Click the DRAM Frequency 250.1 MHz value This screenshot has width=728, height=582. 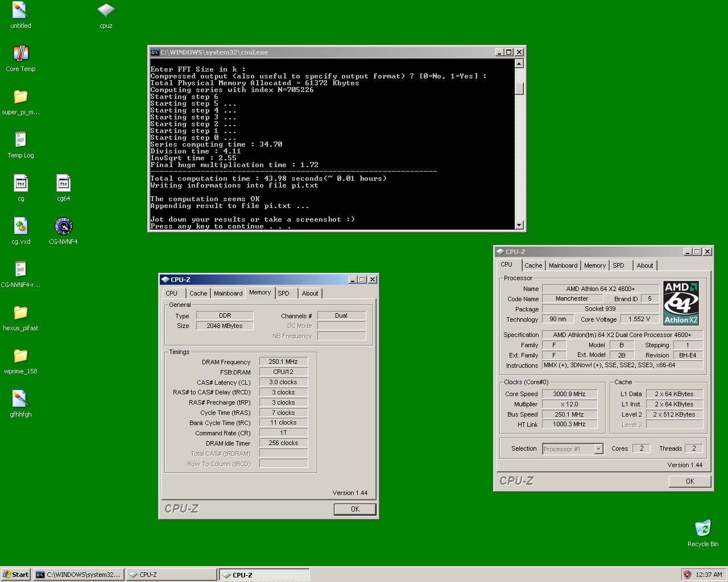[x=283, y=361]
